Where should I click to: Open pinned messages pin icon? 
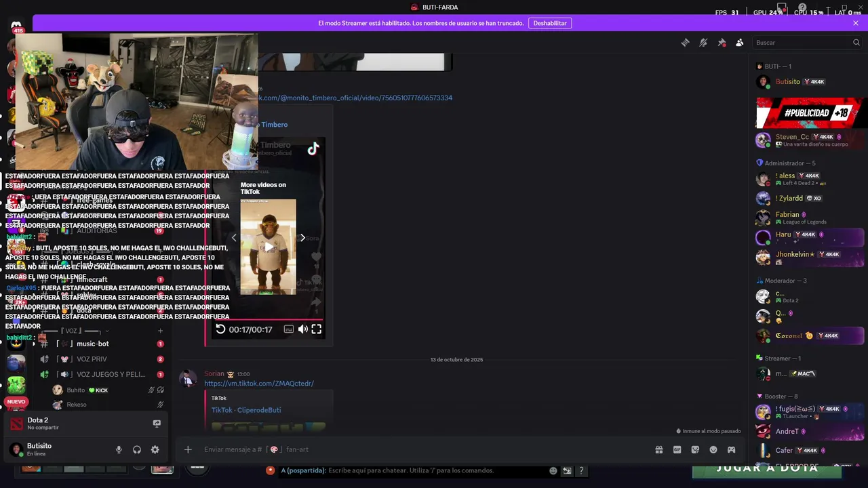722,43
